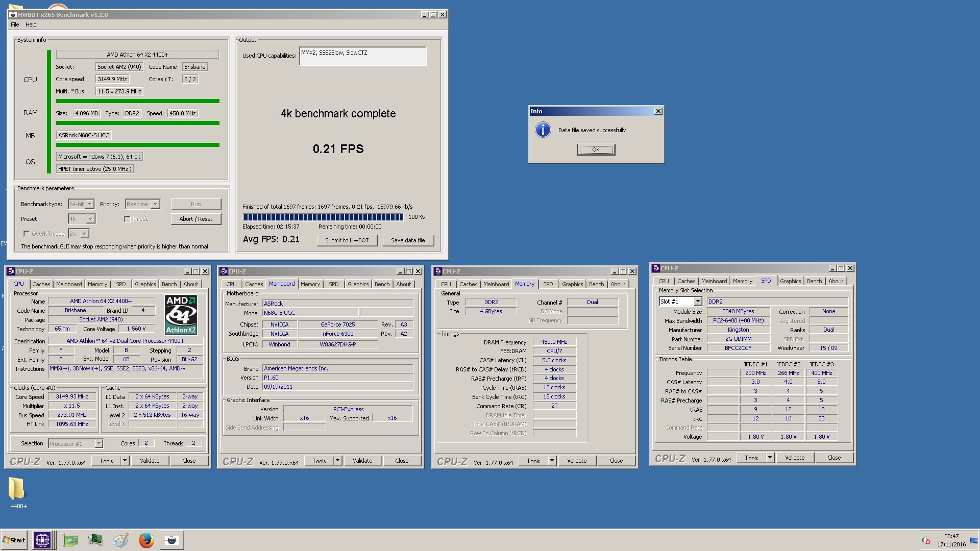Close the Info dialog with X
980x551 pixels.
tap(658, 111)
